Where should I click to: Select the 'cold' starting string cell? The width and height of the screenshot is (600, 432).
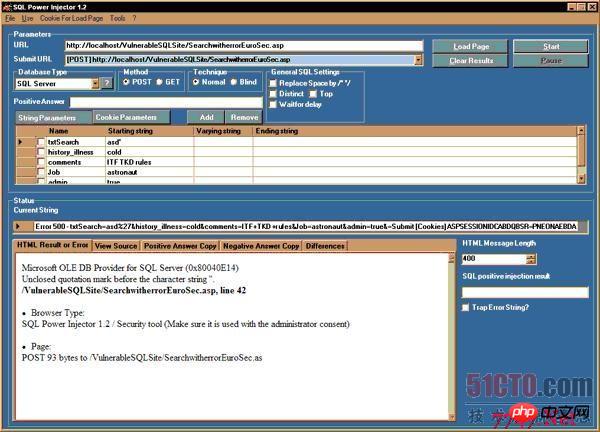[x=149, y=152]
